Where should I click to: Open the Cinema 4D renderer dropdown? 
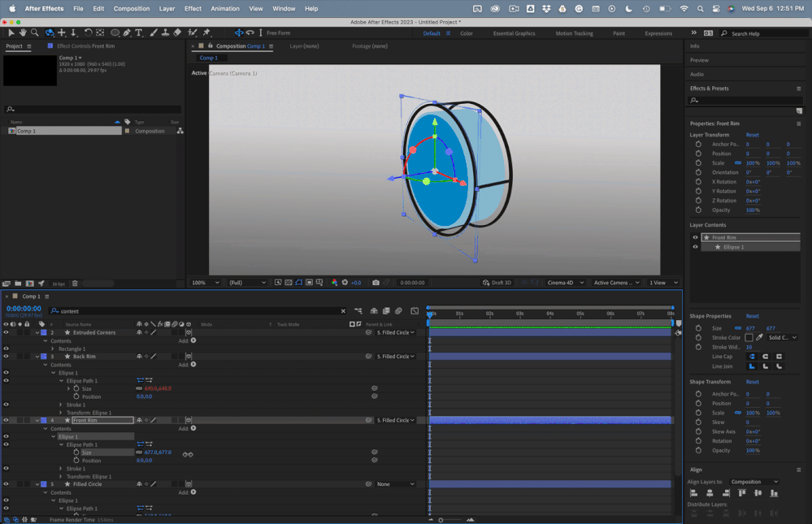565,282
